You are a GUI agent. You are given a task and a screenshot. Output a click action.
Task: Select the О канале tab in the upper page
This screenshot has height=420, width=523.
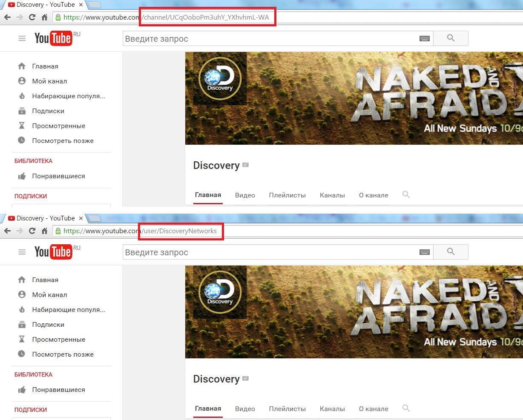click(x=374, y=195)
